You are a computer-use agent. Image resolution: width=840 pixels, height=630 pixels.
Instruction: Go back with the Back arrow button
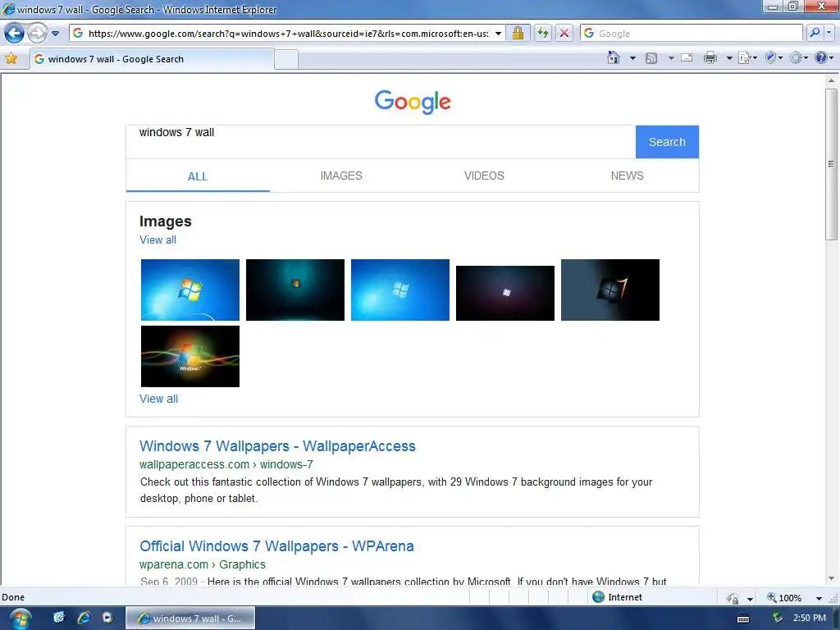tap(14, 33)
